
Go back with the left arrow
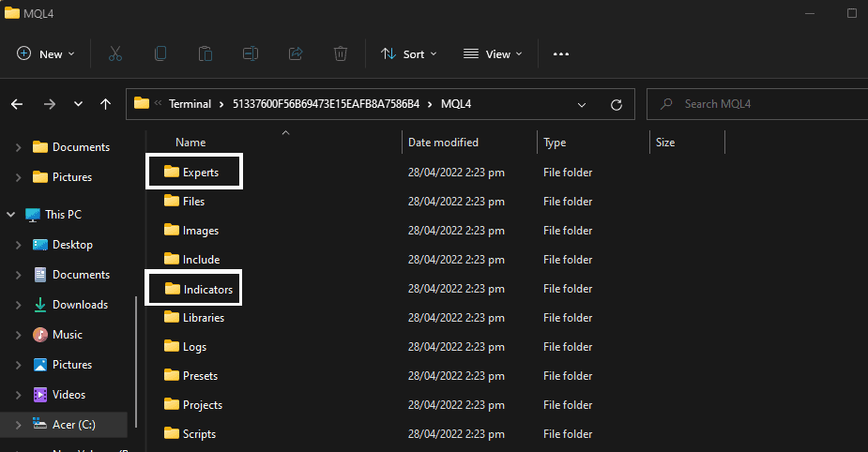coord(17,104)
